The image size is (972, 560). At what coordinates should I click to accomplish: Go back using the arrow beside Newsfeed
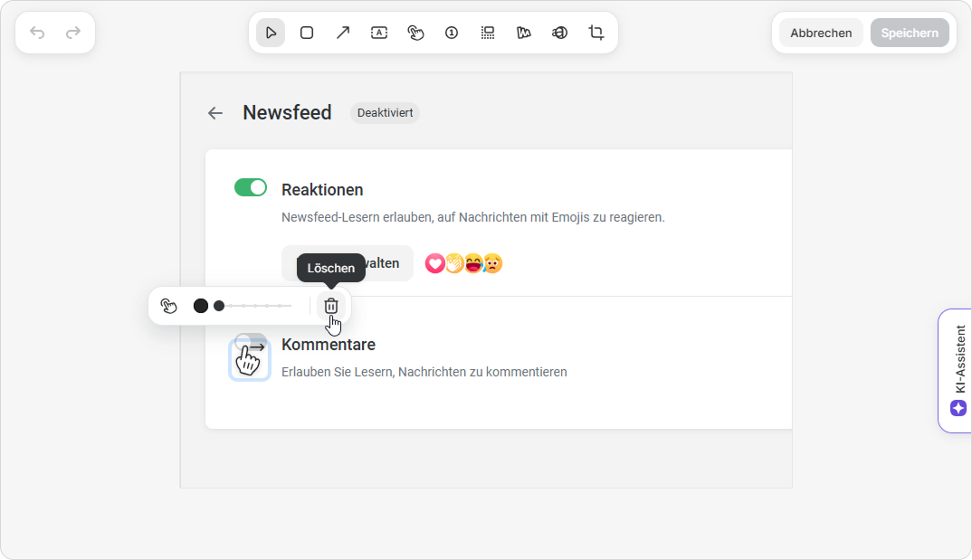[x=215, y=113]
